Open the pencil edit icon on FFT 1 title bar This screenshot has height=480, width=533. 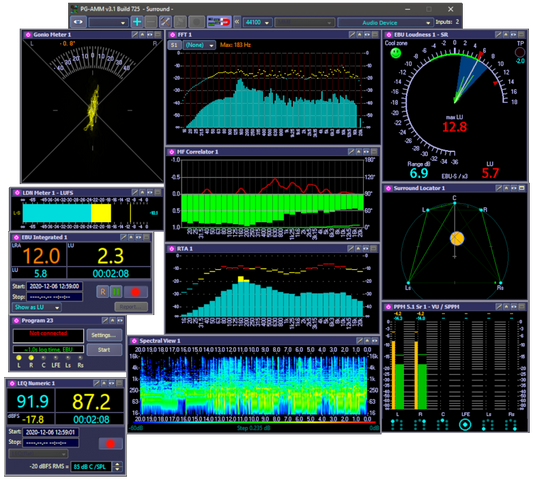352,35
